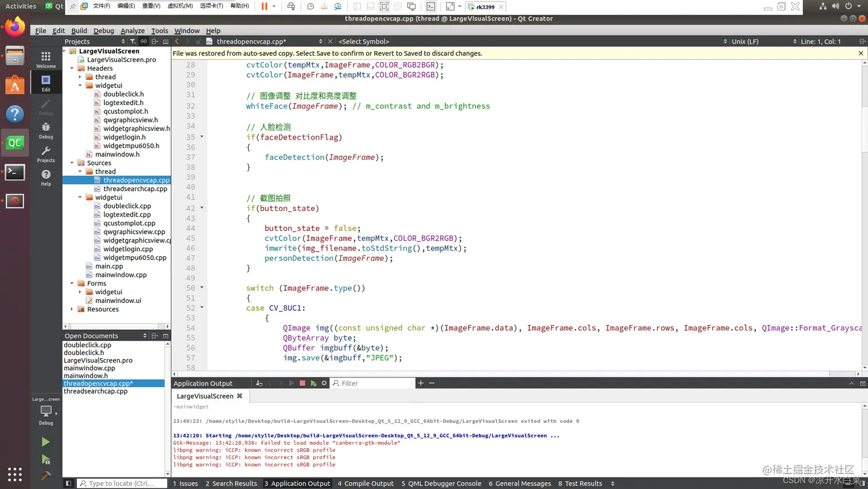Clear the Application Output pane
Screen dimensions: 868x489
pos(259,383)
